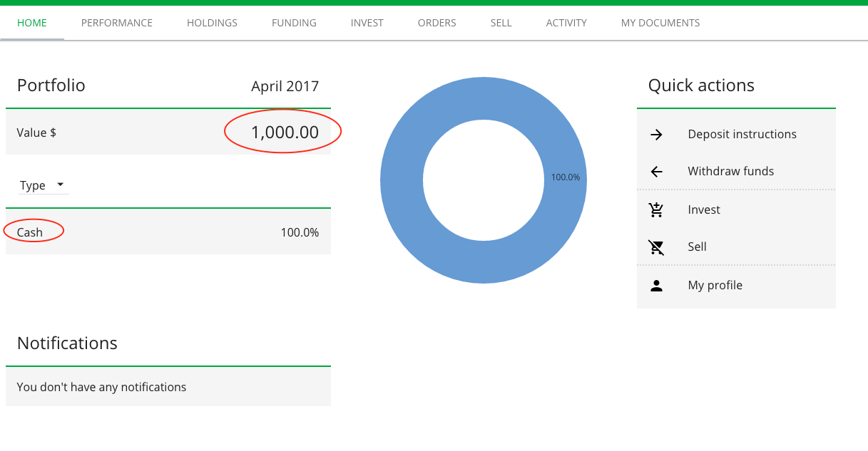Go to the Funding tab

(294, 23)
